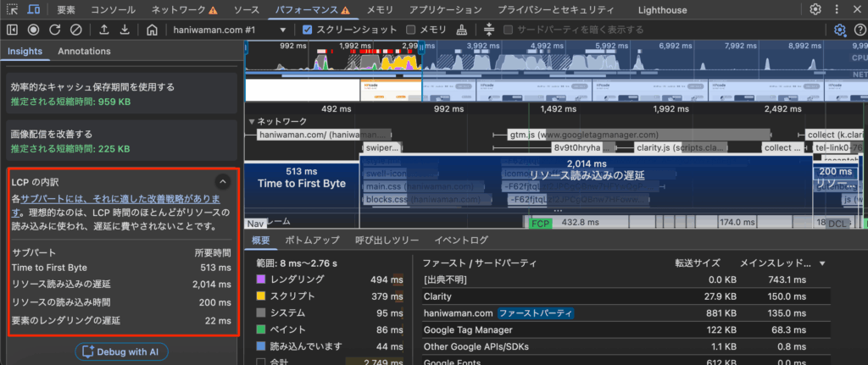Screen dimensions: 868x365
Task: Open DevTools settings gear
Action: (x=815, y=9)
